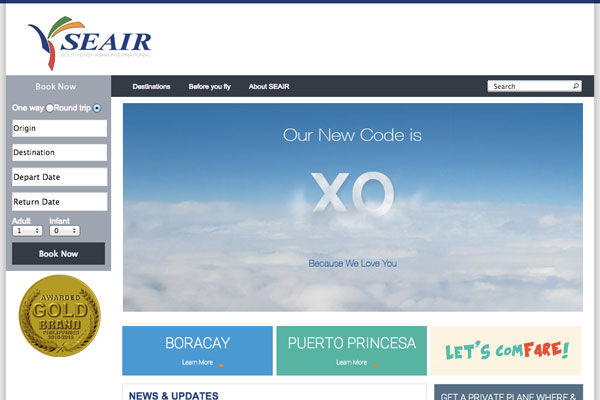Select the Round trip radio button
600x400 pixels.
click(97, 108)
